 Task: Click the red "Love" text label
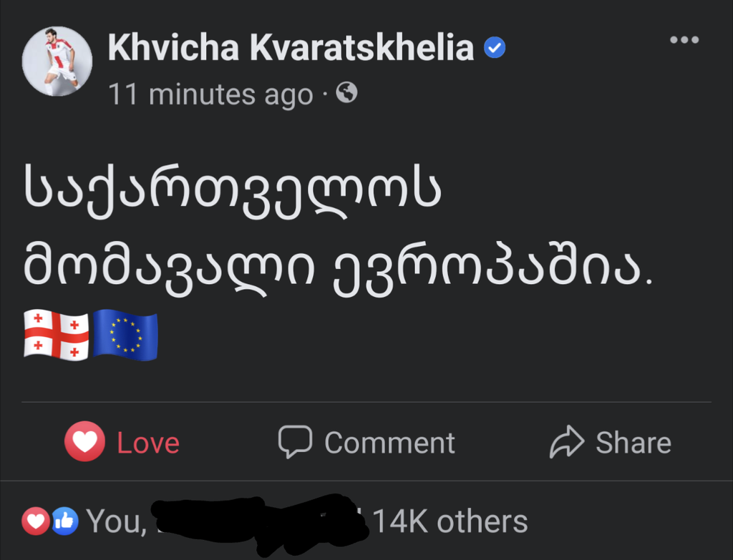[x=148, y=443]
